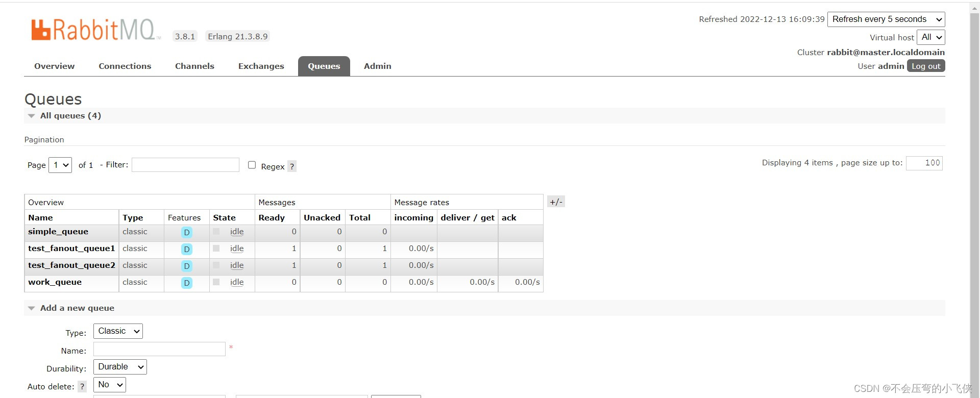The width and height of the screenshot is (980, 398).
Task: Open the refresh interval dropdown
Action: (886, 19)
